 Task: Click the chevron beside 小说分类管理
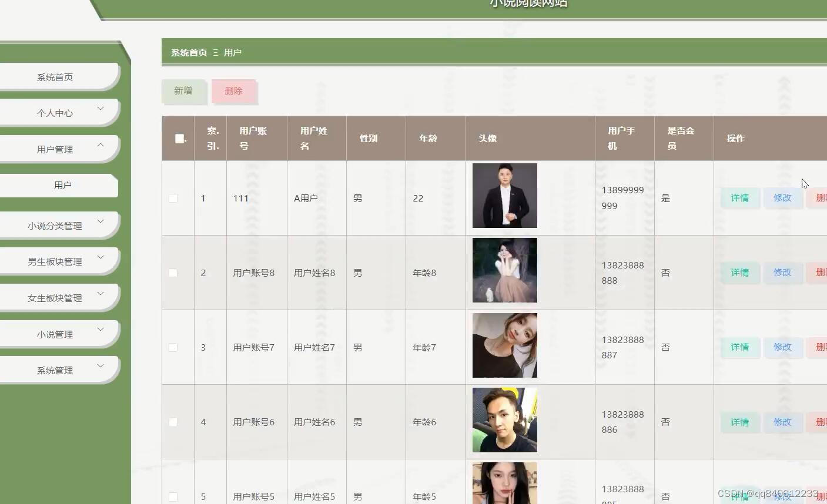101,221
